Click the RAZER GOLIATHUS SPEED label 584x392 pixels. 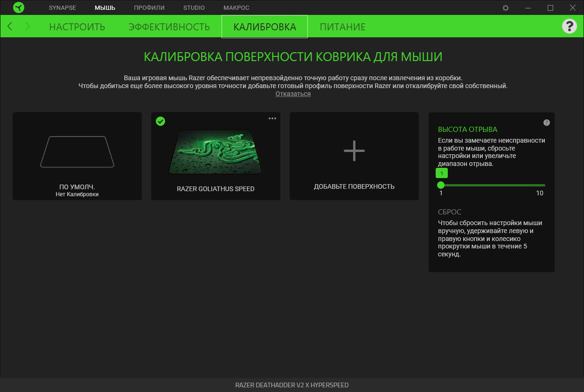(216, 189)
